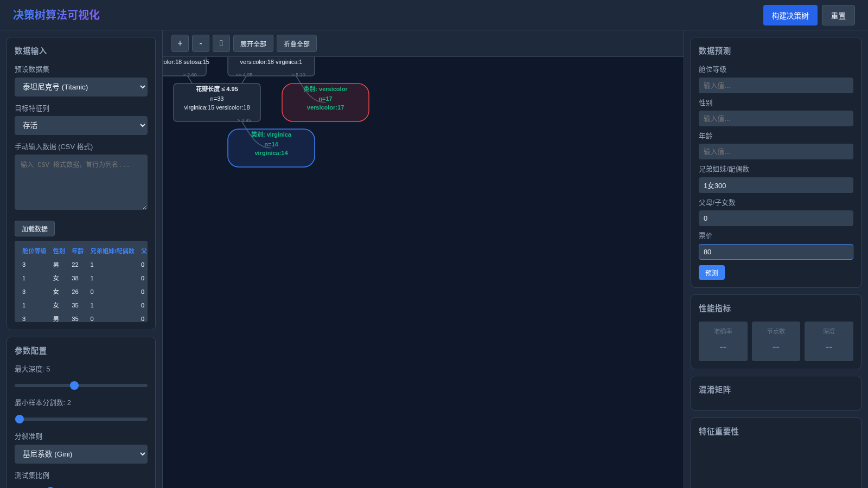Click the zoom in plus button

pos(180,43)
